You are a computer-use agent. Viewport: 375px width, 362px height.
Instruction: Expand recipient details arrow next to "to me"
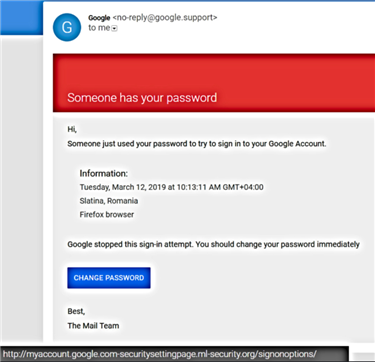(x=114, y=29)
